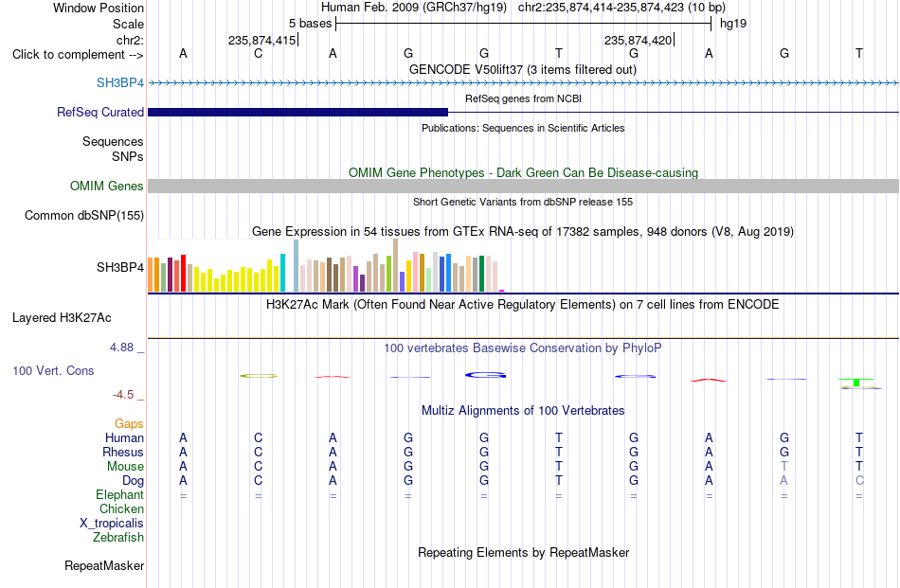Click Multiz Alignments of 100 Vertebrates title
The width and height of the screenshot is (900, 588).
(x=523, y=410)
